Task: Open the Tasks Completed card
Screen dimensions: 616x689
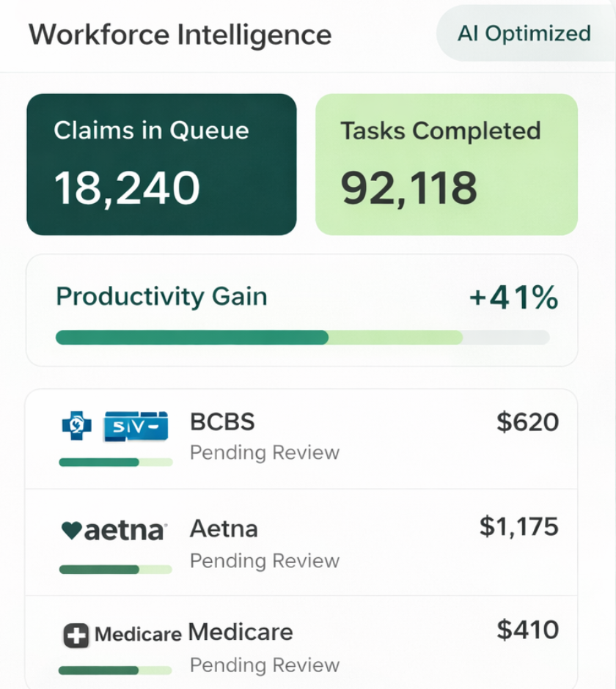Action: tap(447, 164)
